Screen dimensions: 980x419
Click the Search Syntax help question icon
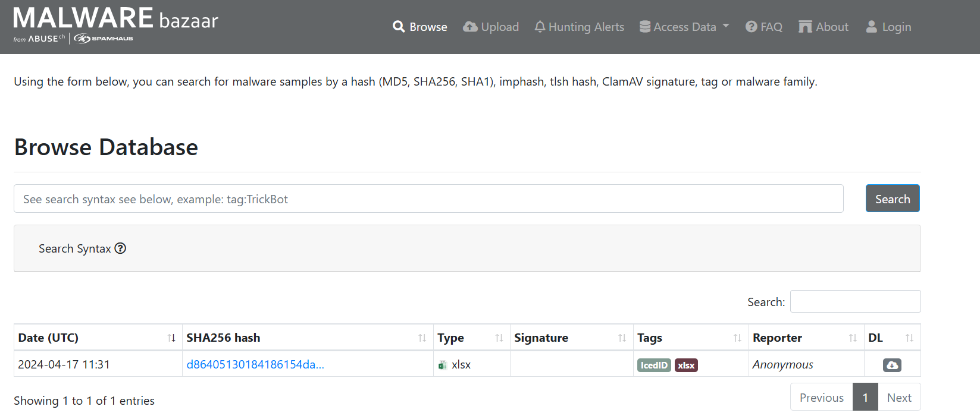(120, 248)
